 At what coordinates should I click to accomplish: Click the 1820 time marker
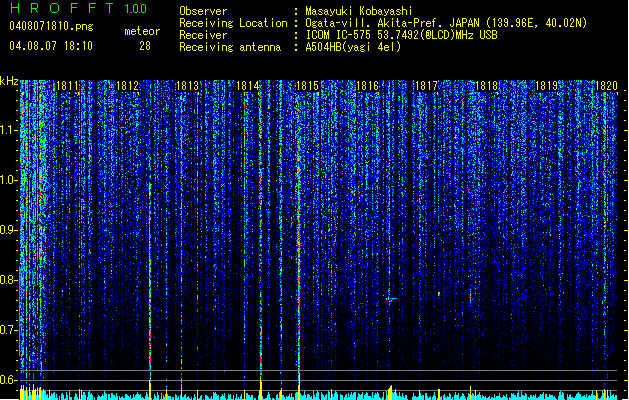[x=606, y=86]
